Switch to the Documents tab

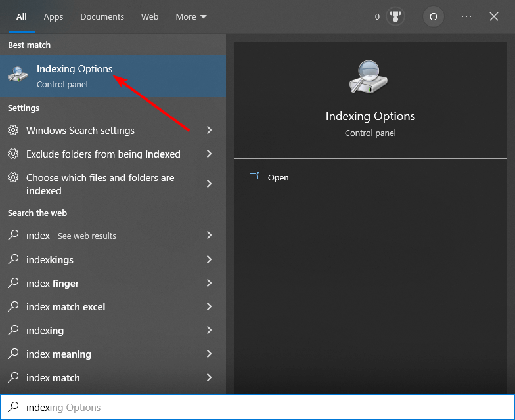102,17
